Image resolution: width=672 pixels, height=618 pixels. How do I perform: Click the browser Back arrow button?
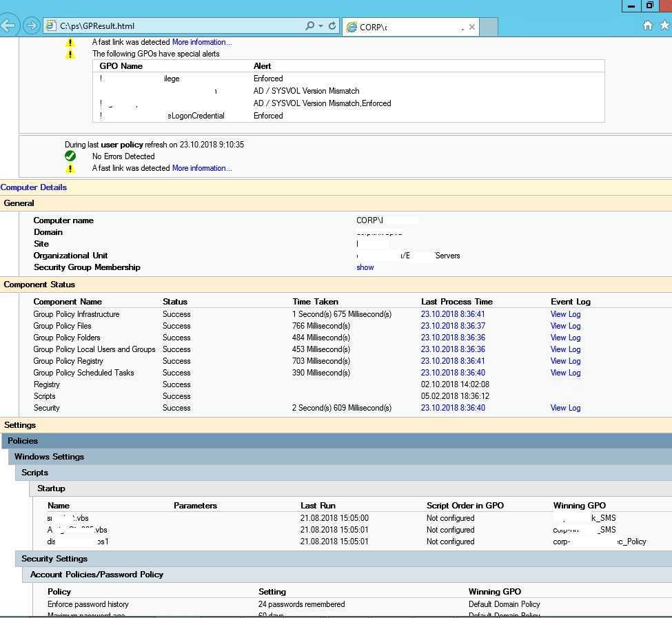(x=8, y=26)
